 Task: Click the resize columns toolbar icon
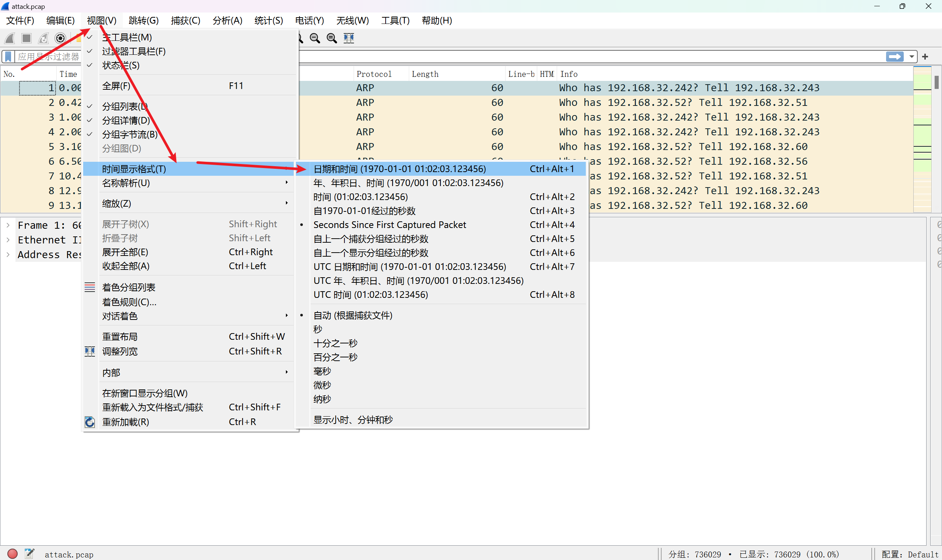coord(349,38)
